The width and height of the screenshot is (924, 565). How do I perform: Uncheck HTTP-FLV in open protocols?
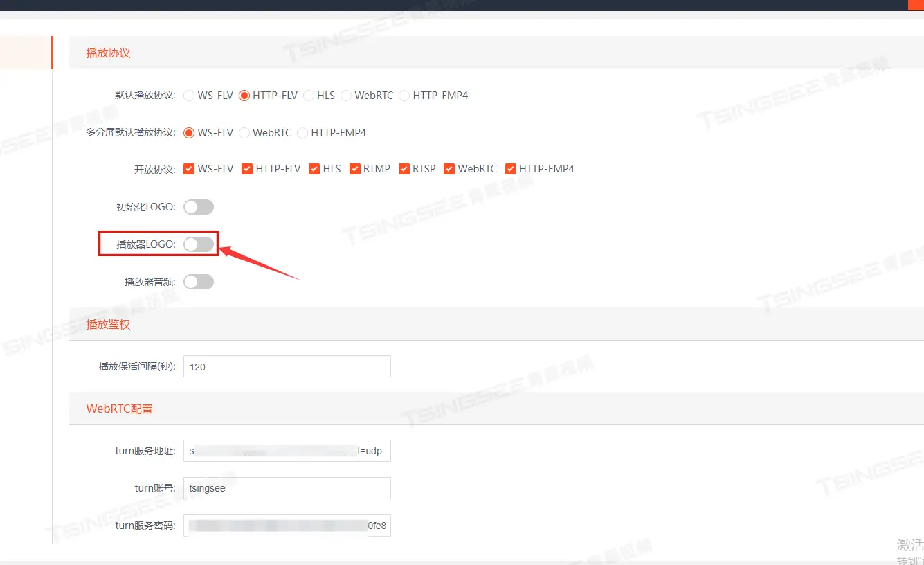click(247, 169)
